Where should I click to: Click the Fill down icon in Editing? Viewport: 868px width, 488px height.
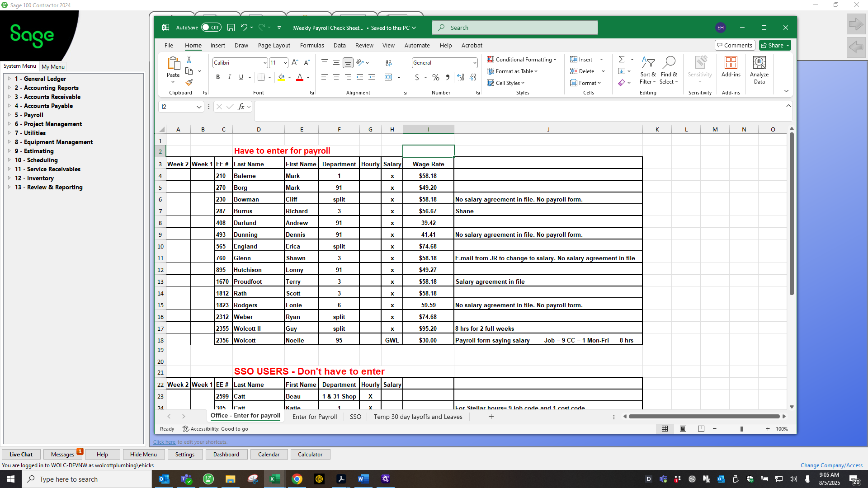click(x=622, y=71)
